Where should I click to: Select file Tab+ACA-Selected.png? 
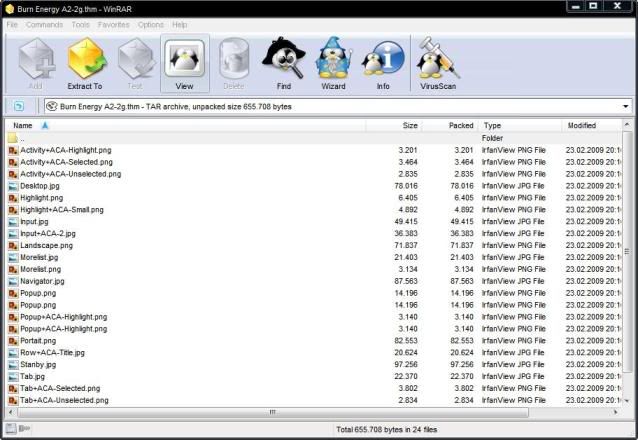click(x=60, y=388)
